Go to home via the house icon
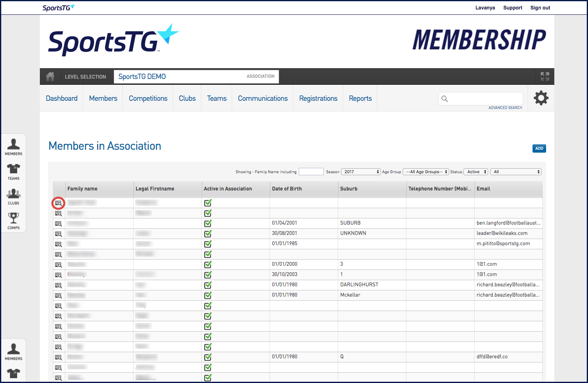Screen dimensions: 588x383 [50, 77]
